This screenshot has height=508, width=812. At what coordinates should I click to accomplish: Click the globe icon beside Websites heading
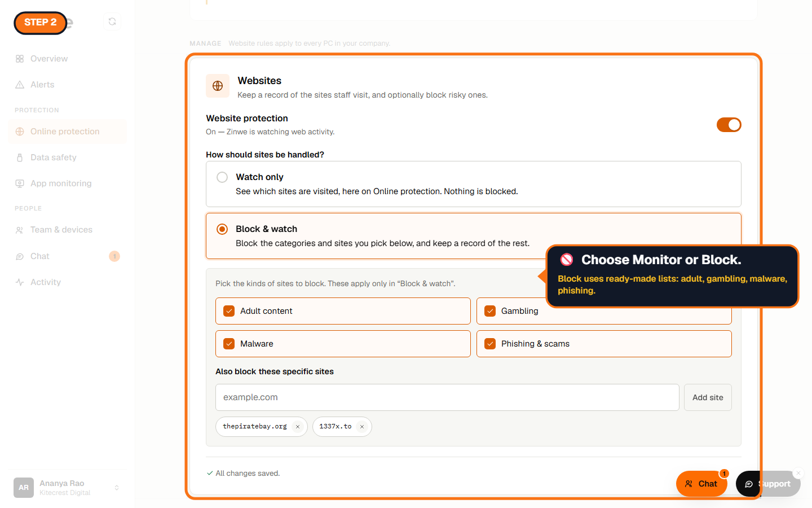point(218,86)
